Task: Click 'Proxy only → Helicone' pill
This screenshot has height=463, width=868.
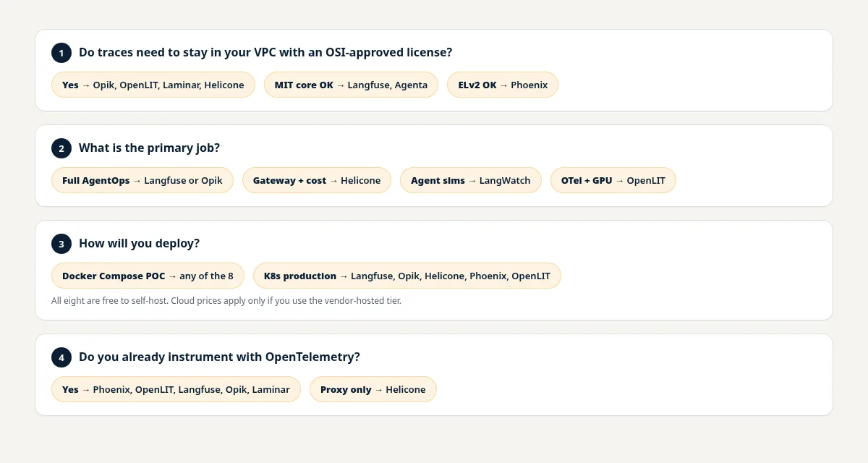Action: coord(373,389)
